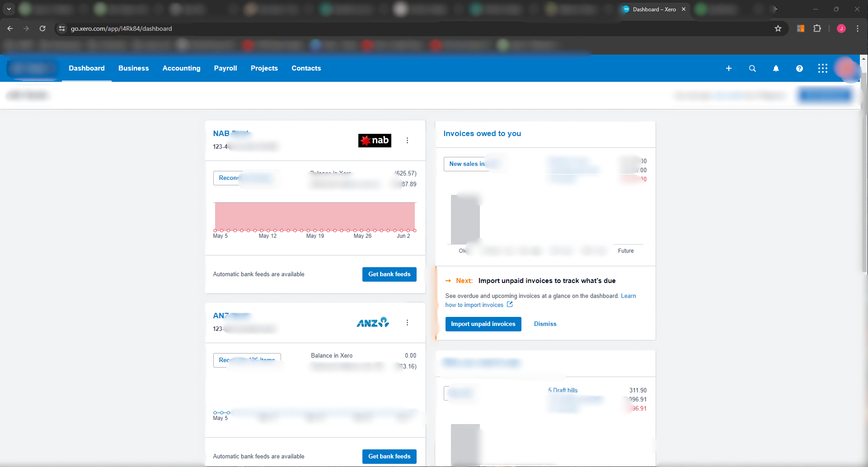This screenshot has width=868, height=467.
Task: Open Chrome's tab search dropdown
Action: pyautogui.click(x=9, y=9)
